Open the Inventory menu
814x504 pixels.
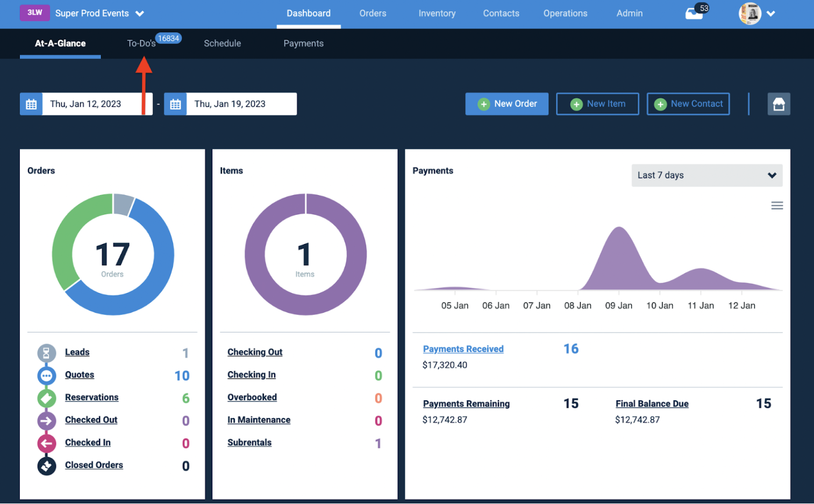click(x=437, y=13)
